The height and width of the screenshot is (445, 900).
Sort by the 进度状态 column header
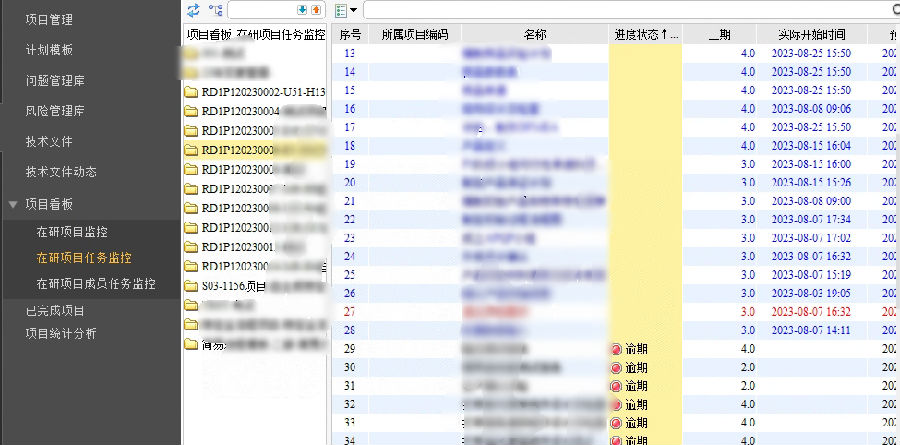[646, 35]
